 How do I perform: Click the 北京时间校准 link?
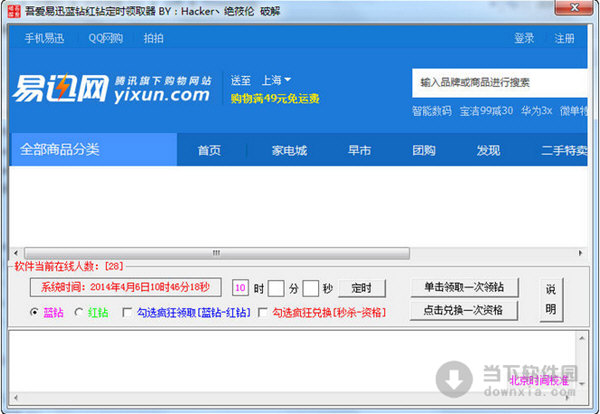(x=539, y=380)
